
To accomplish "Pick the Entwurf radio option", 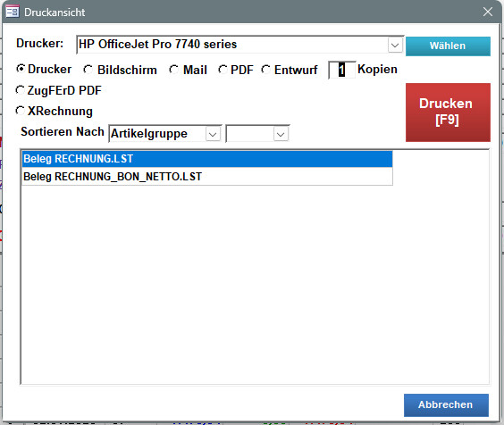I will (265, 70).
